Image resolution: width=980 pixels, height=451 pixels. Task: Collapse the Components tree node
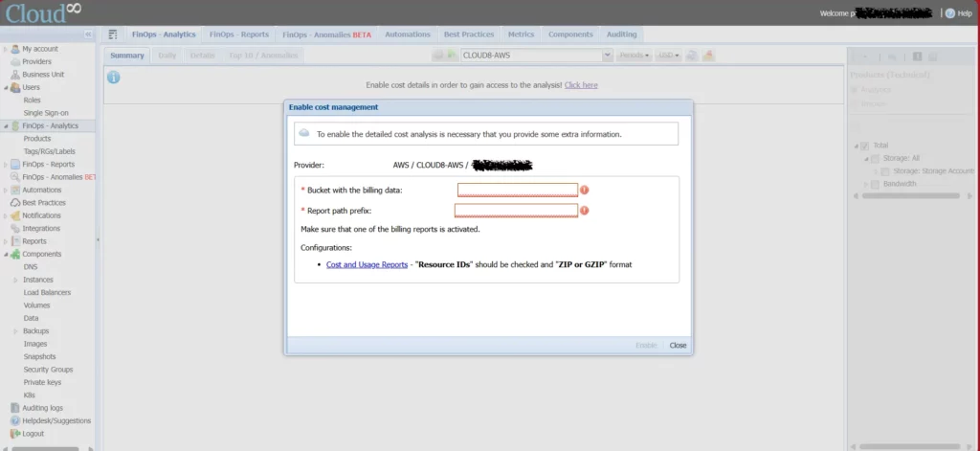coord(5,255)
